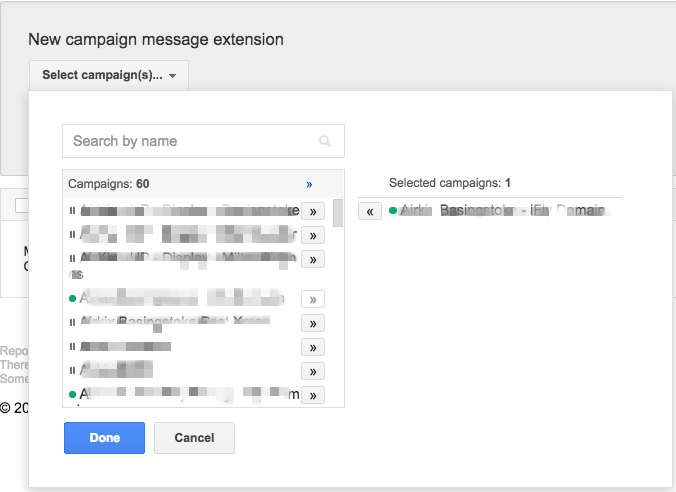Screen dimensions: 676x492
Task: Add the first listed campaign with its » button
Action: pyautogui.click(x=313, y=211)
